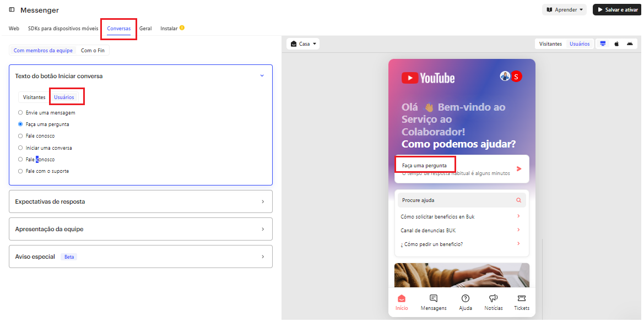This screenshot has width=644, height=322.
Task: Expand the 'Apresentação da equipe' section
Action: [140, 229]
